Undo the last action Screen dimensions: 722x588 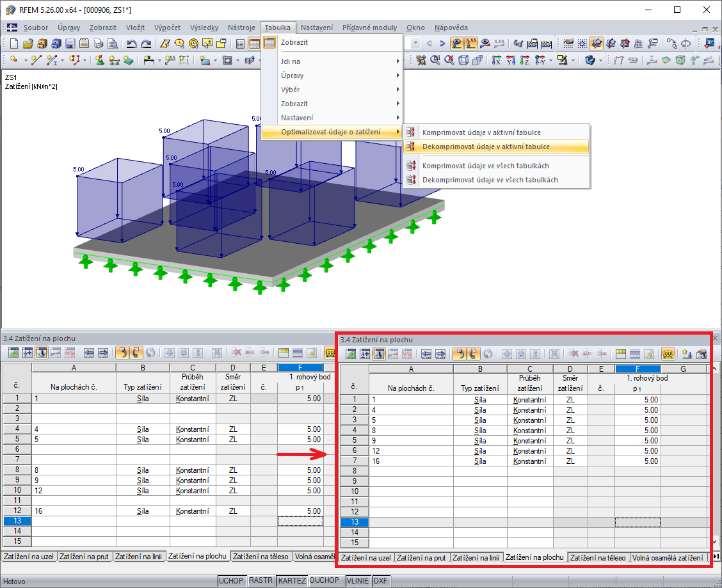click(x=131, y=44)
